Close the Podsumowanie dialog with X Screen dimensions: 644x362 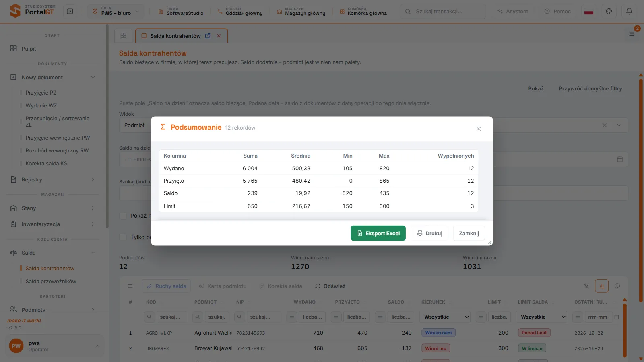tap(479, 129)
